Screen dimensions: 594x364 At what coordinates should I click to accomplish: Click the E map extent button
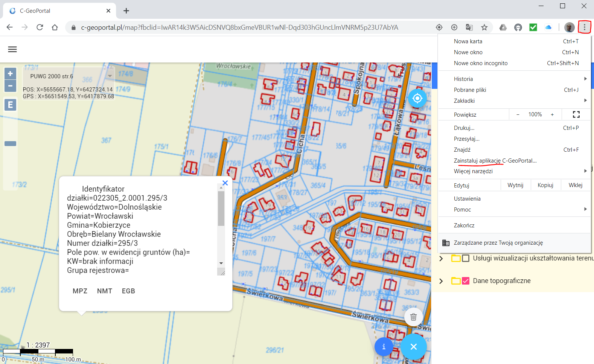click(10, 105)
